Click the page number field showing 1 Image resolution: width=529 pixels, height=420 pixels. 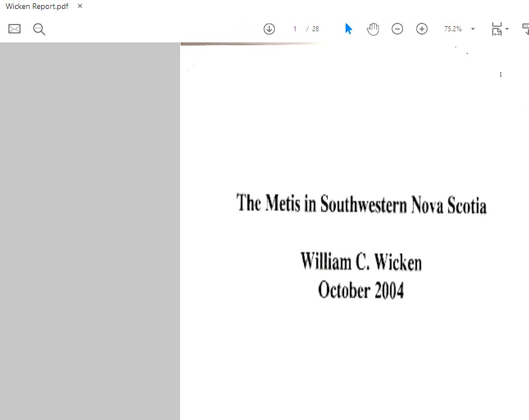(x=294, y=29)
